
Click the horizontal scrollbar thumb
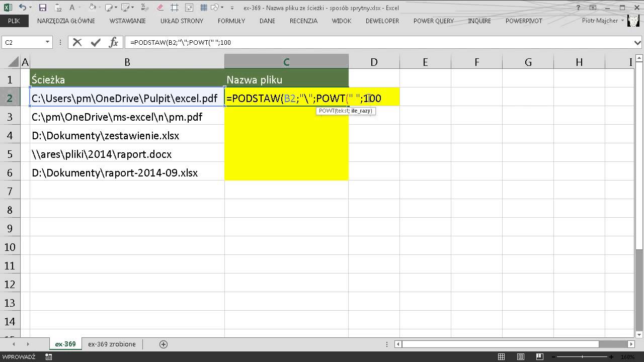coord(500,344)
